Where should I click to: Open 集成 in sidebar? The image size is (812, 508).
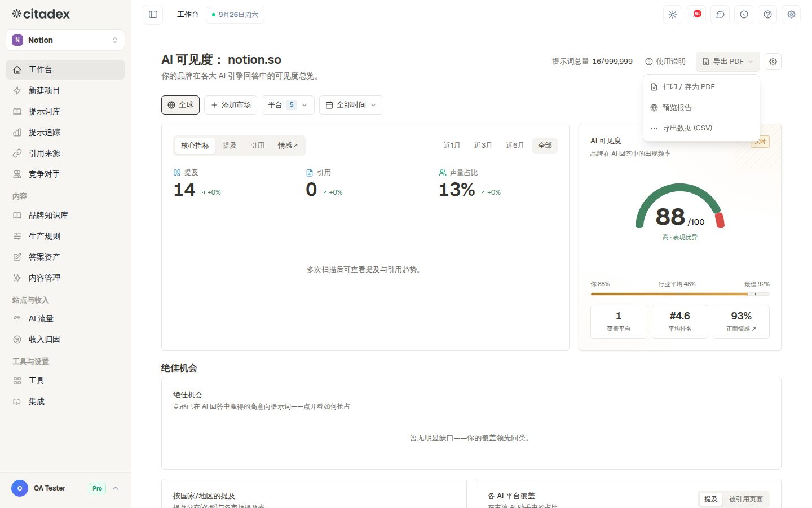click(x=65, y=401)
